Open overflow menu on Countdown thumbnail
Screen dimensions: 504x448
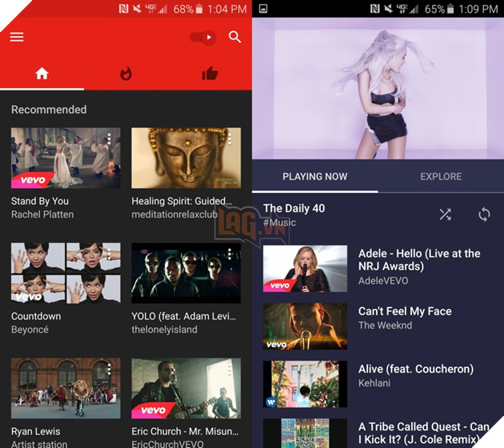point(110,254)
